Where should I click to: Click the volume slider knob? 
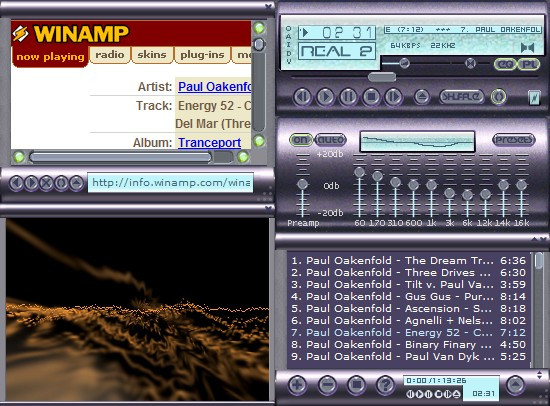(404, 63)
